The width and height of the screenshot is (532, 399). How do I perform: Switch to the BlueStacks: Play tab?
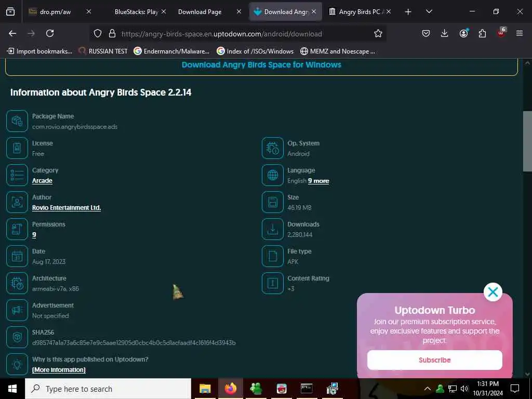[x=137, y=12]
